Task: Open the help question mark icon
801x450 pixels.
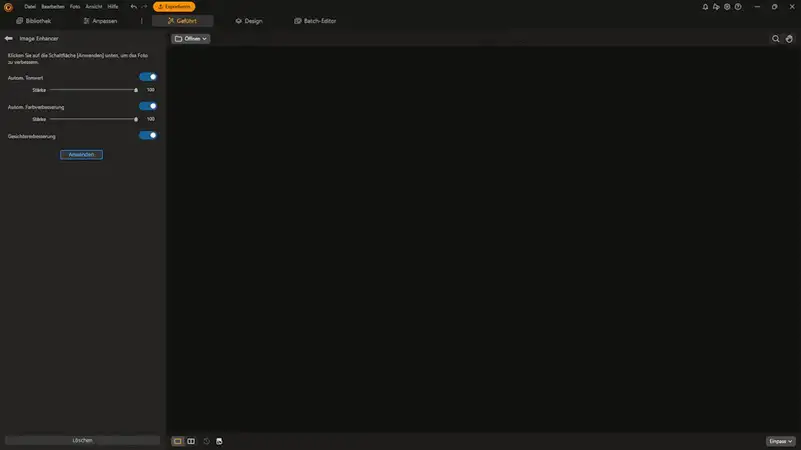Action: [738, 7]
